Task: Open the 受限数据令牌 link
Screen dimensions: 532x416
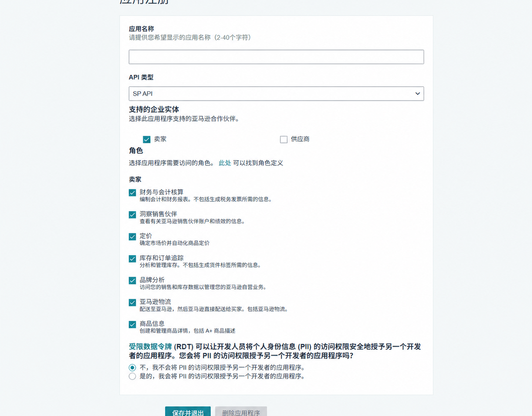Action: coord(150,347)
